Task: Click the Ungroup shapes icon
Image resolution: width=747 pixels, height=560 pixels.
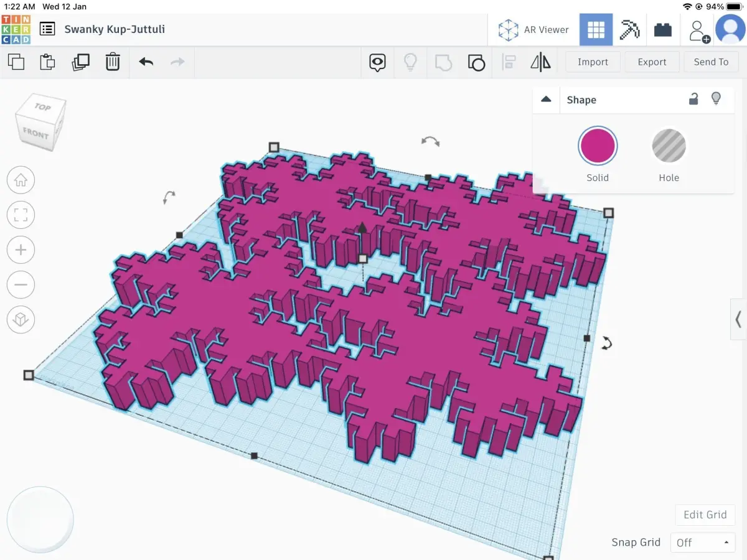Action: pos(476,62)
